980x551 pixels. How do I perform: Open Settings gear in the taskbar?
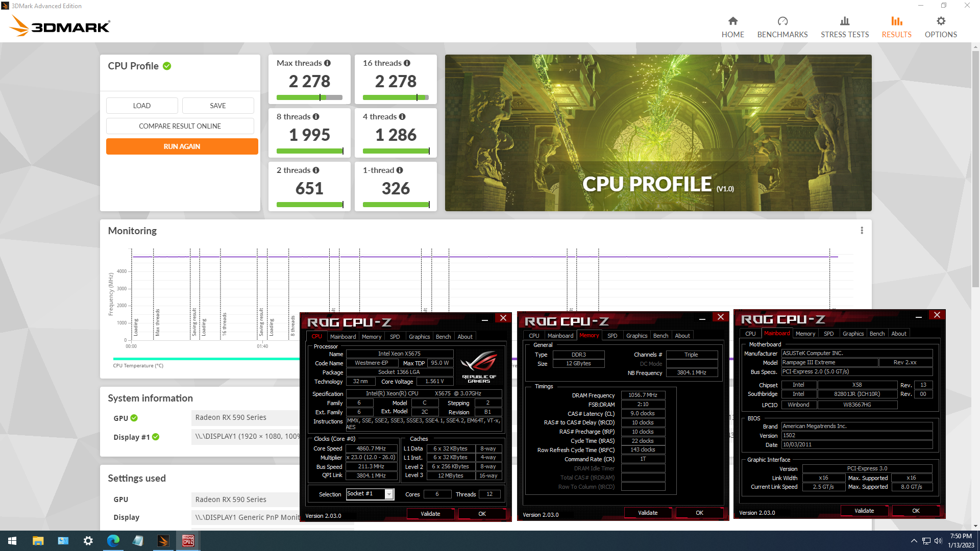click(x=88, y=541)
